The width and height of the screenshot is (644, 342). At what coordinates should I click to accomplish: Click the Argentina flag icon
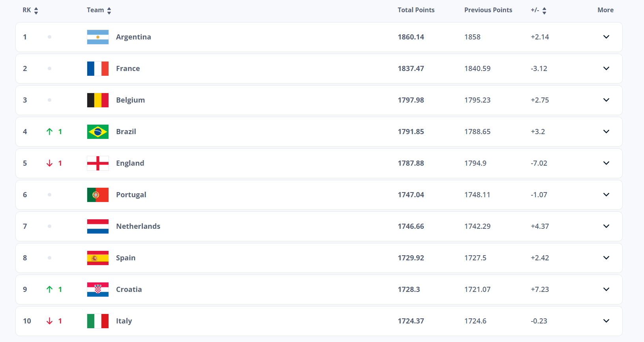pos(97,37)
